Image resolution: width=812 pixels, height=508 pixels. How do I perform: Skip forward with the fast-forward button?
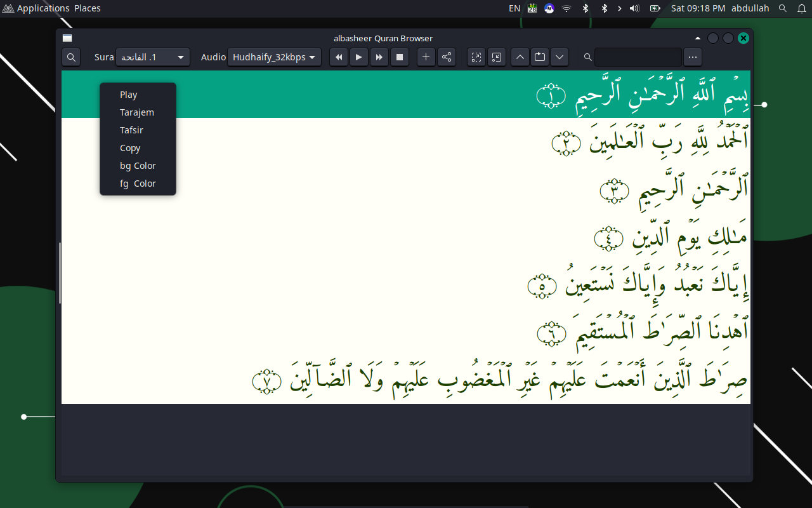pyautogui.click(x=379, y=57)
